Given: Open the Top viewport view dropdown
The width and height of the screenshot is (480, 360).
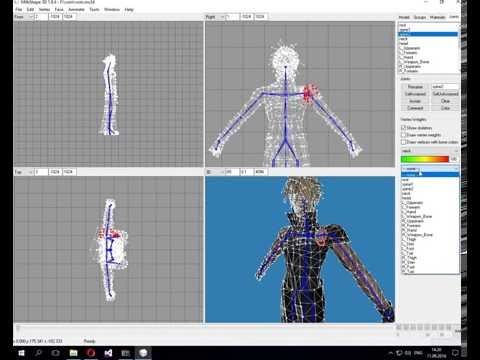Looking at the screenshot, I should [x=24, y=172].
